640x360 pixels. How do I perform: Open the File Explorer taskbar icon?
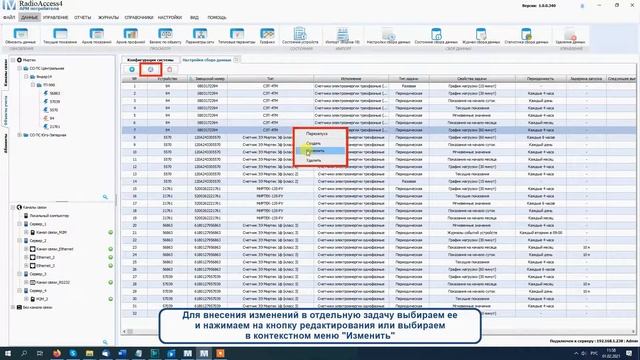point(89,353)
